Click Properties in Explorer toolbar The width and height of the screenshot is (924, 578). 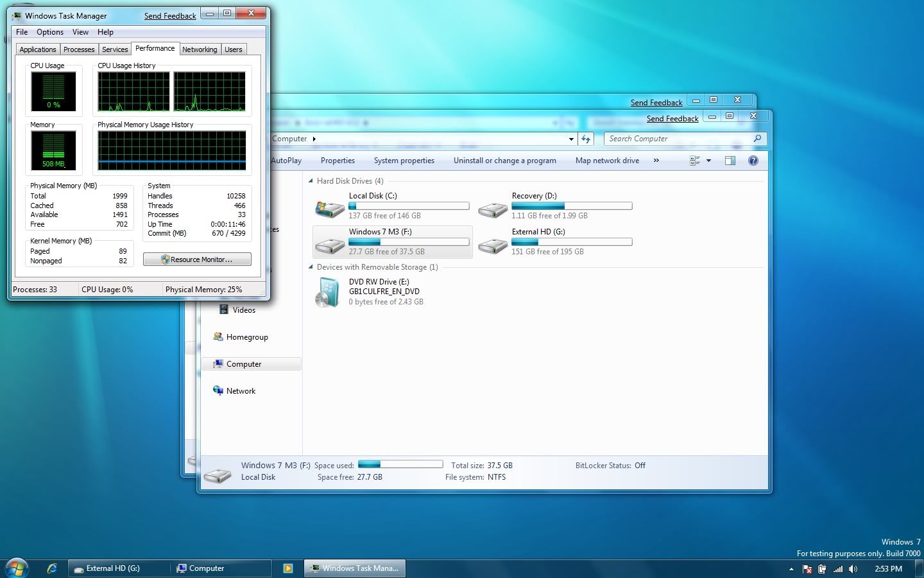click(x=338, y=161)
